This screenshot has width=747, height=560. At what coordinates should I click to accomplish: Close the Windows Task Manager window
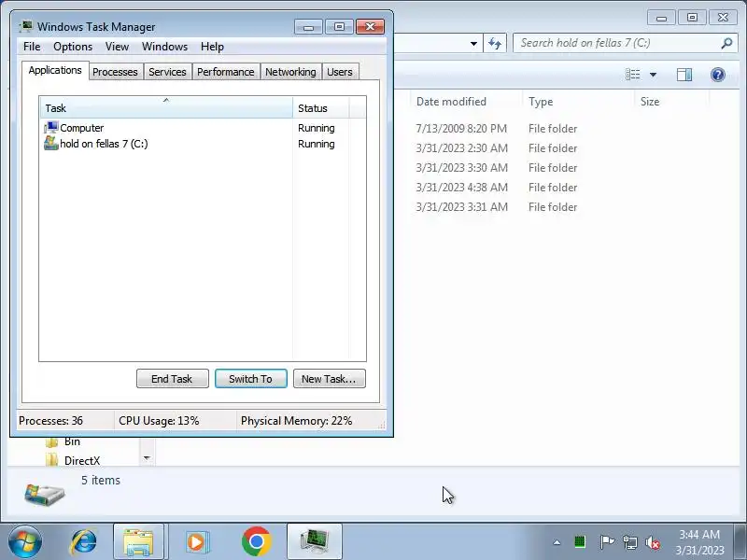pos(370,27)
